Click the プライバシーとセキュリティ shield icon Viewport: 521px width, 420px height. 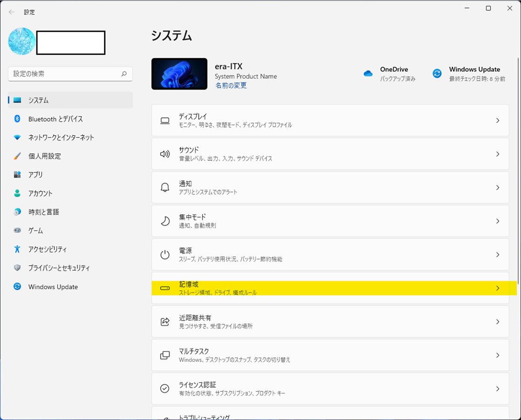point(17,268)
